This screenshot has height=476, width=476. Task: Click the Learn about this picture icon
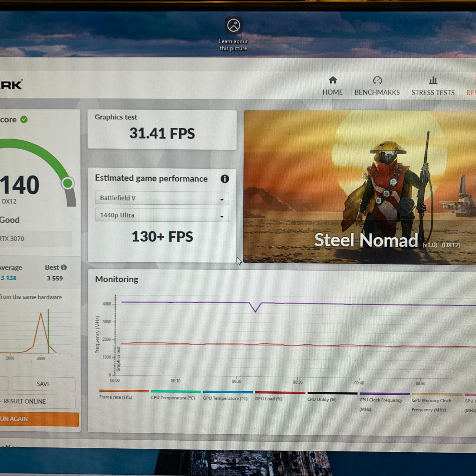[x=234, y=25]
